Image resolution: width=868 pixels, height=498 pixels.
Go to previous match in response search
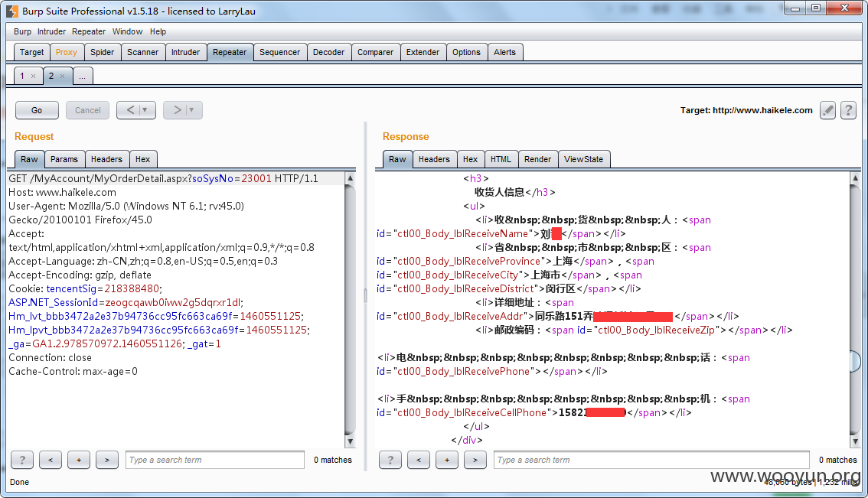tap(419, 460)
